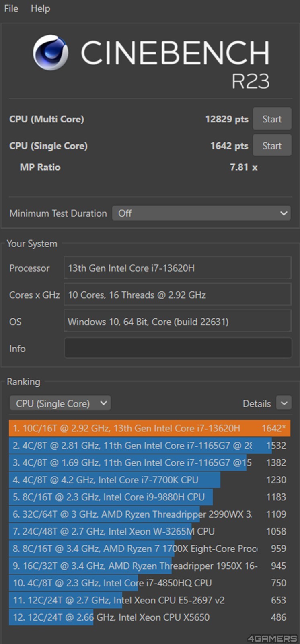Open the Minimum Test Duration dropdown

tap(201, 213)
